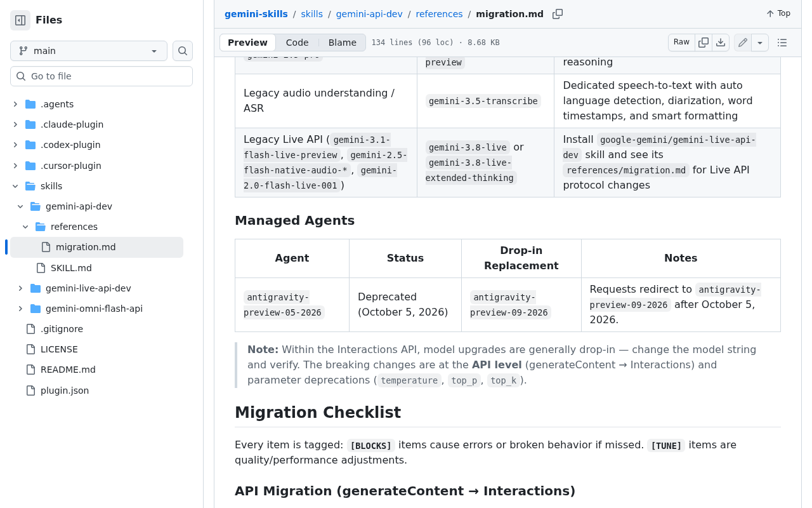
Task: Switch to the Preview tab
Action: (247, 43)
